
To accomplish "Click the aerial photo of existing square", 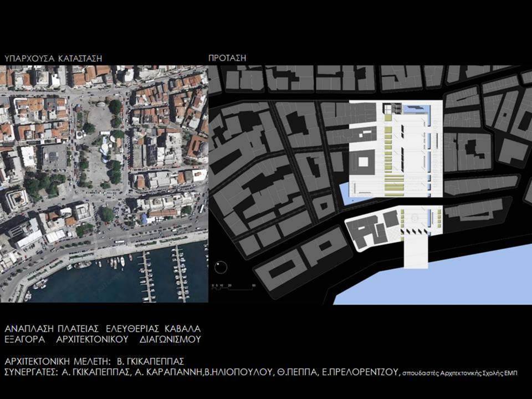I will (x=104, y=183).
